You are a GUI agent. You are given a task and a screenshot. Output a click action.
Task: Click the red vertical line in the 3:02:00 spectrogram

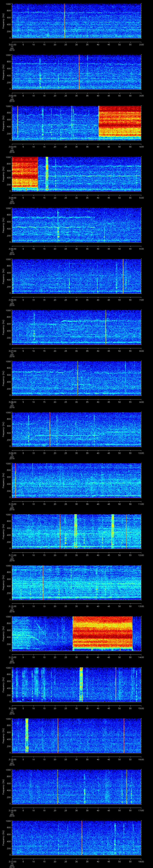(79, 72)
